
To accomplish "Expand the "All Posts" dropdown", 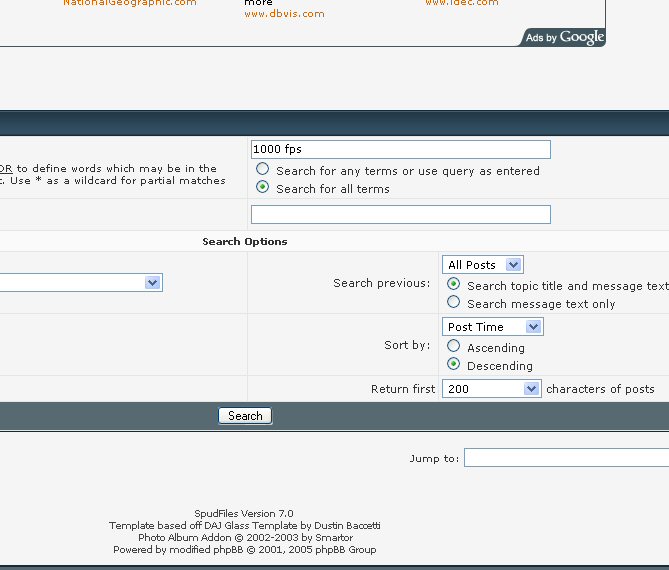I will 483,265.
